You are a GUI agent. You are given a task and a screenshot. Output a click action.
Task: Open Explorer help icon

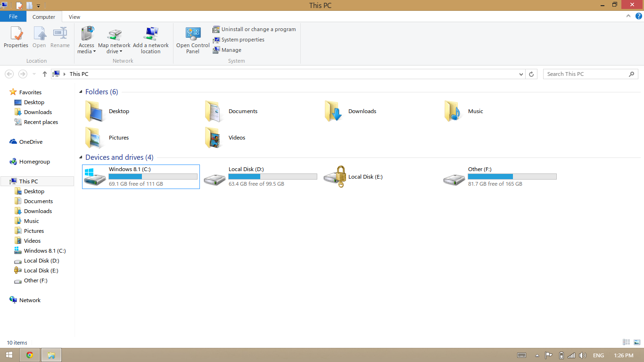[639, 16]
